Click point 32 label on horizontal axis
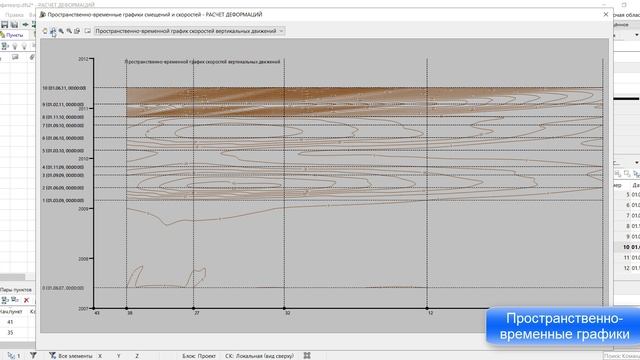 pos(288,313)
